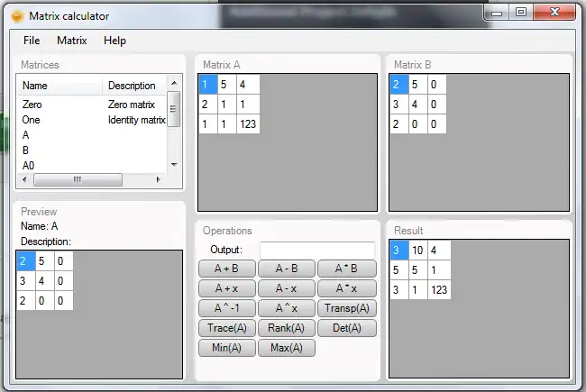Calculate determinant with Det(A)

346,328
